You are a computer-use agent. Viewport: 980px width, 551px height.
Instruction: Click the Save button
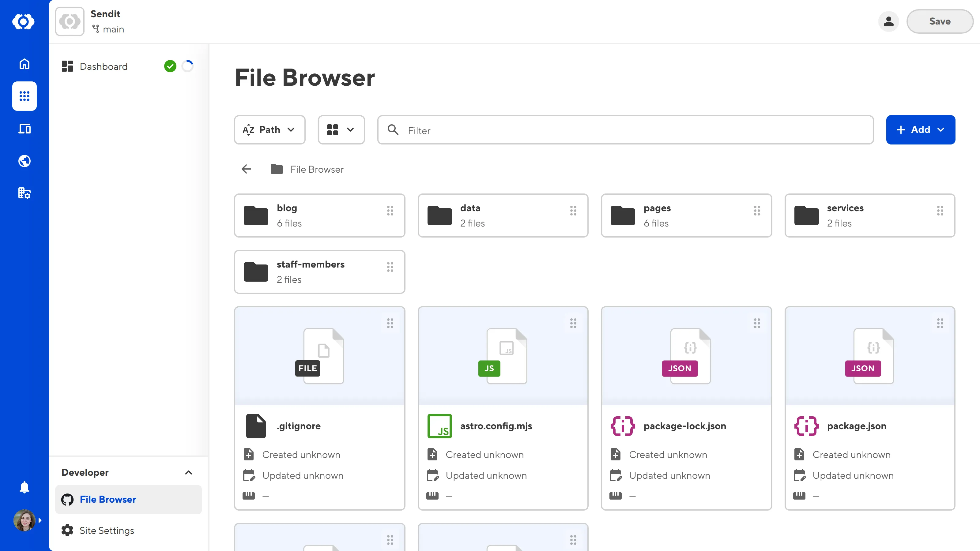pyautogui.click(x=939, y=21)
